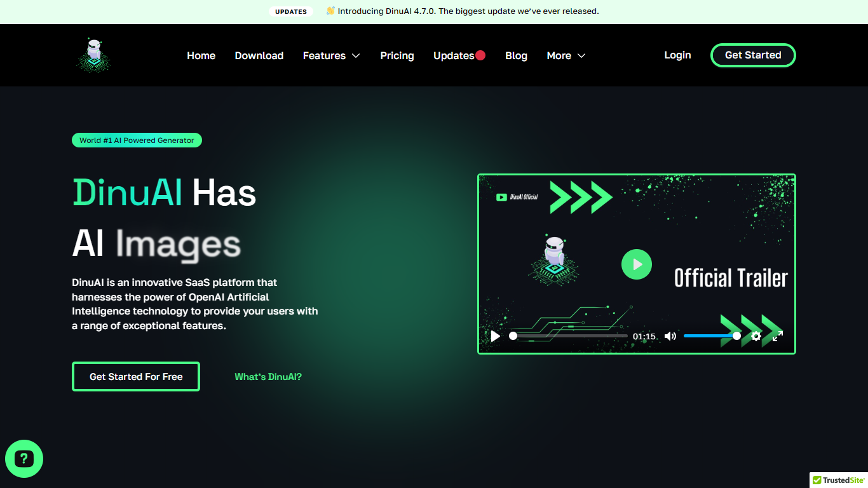The image size is (868, 488).
Task: Mute the video volume speaker icon
Action: 670,336
